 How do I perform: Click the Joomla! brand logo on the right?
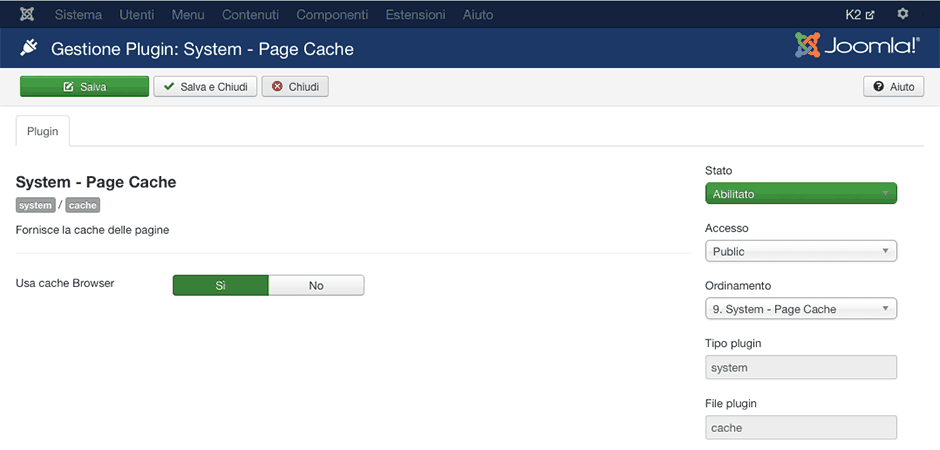857,46
